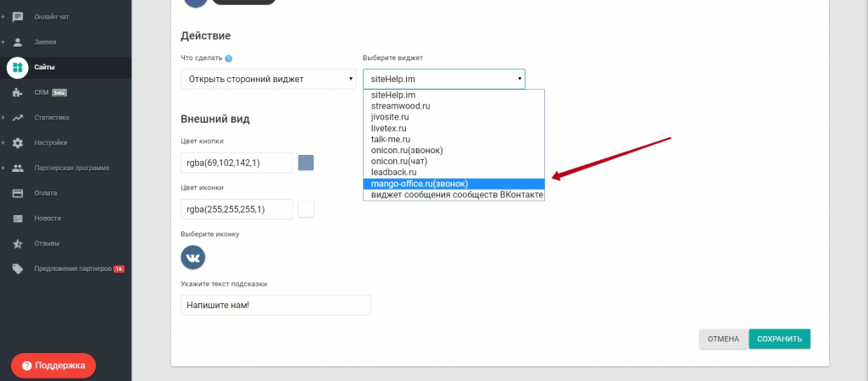Click the Партнерская программа people icon

(18, 168)
